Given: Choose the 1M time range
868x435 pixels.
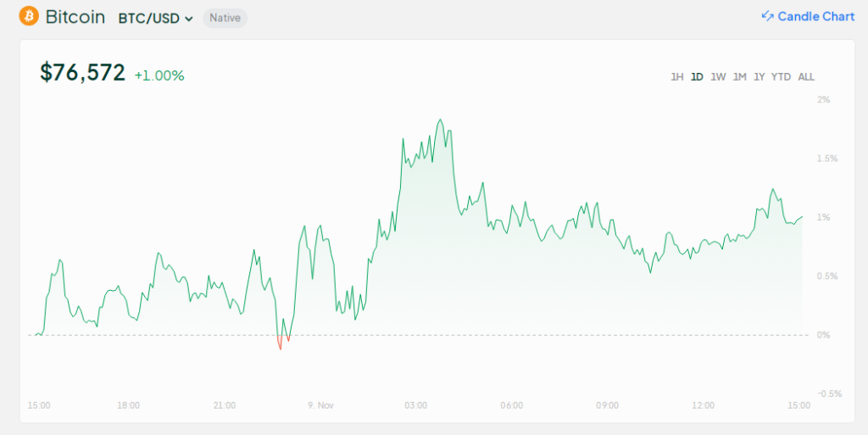Looking at the screenshot, I should [x=739, y=77].
